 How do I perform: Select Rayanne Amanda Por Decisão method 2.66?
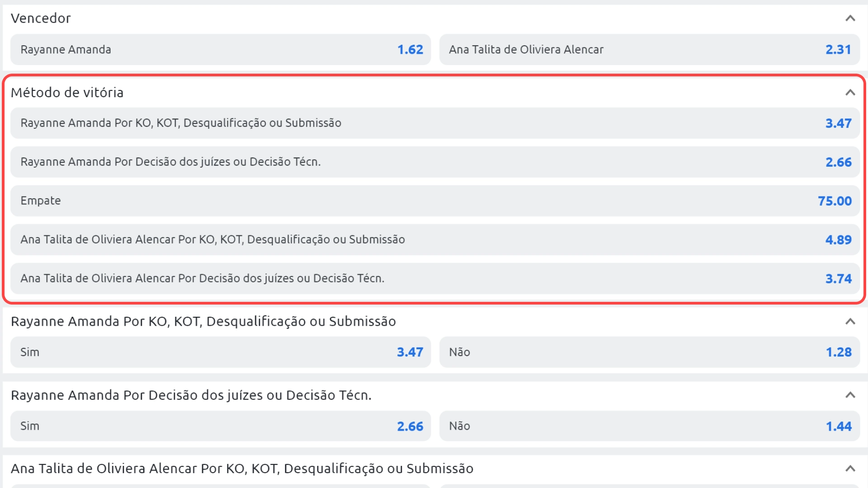coord(435,162)
